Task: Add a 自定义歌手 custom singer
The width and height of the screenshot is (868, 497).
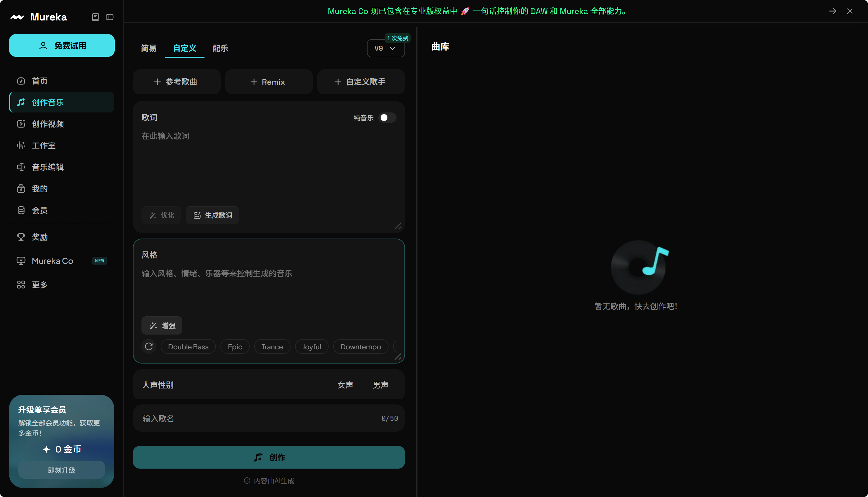Action: pos(361,82)
